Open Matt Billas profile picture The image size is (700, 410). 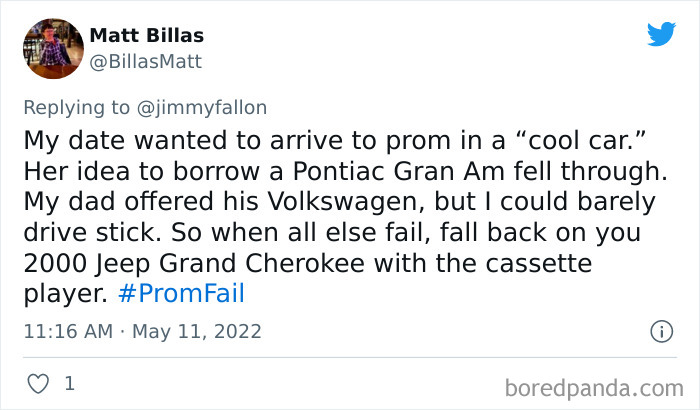51,47
